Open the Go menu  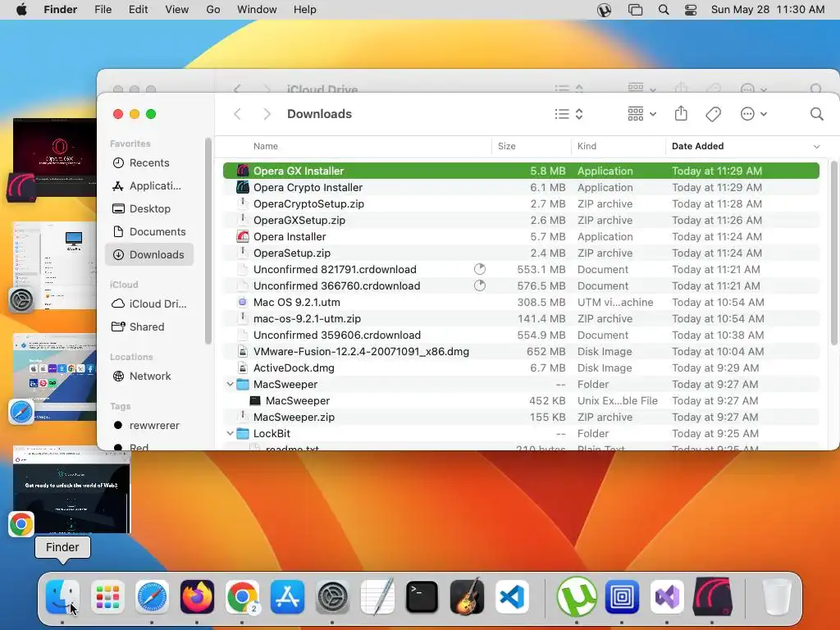click(x=213, y=10)
